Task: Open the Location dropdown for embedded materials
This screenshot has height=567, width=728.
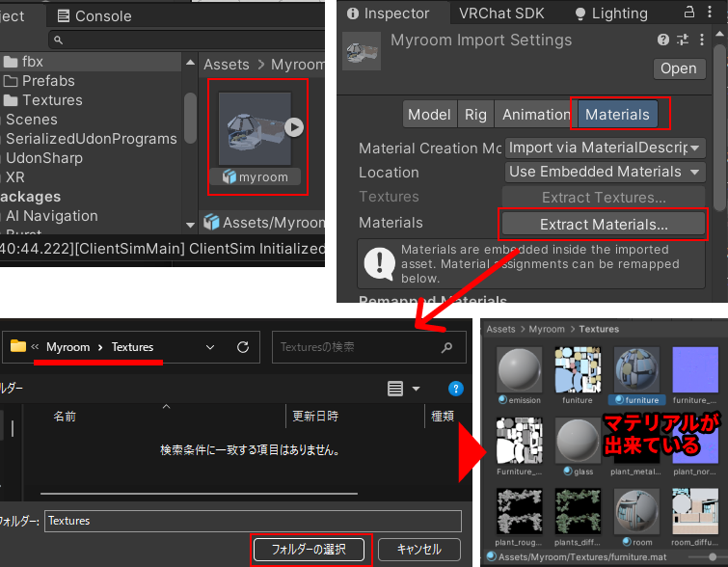Action: (x=606, y=172)
